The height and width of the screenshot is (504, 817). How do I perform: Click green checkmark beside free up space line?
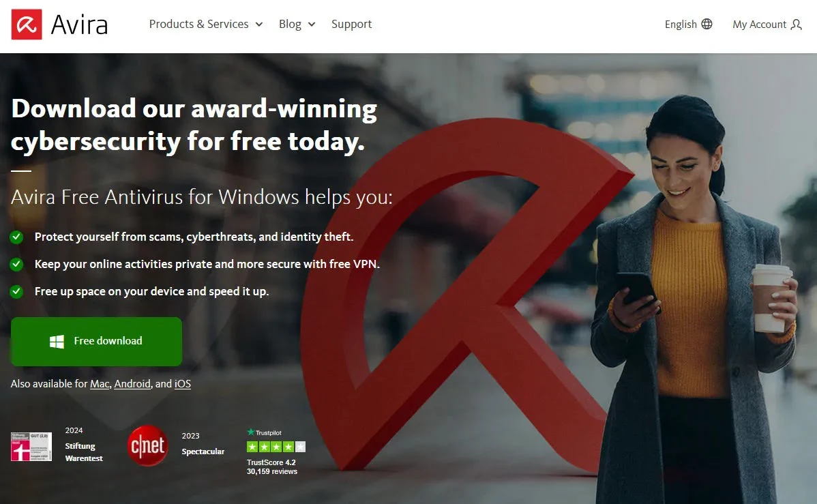tap(16, 291)
